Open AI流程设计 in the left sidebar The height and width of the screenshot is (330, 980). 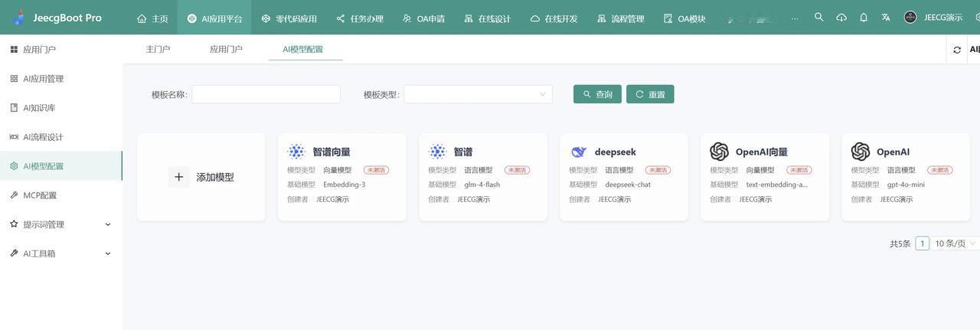(60, 136)
